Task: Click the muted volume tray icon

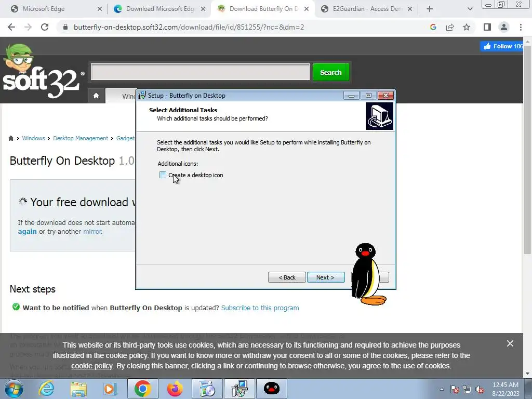Action: 480,389
